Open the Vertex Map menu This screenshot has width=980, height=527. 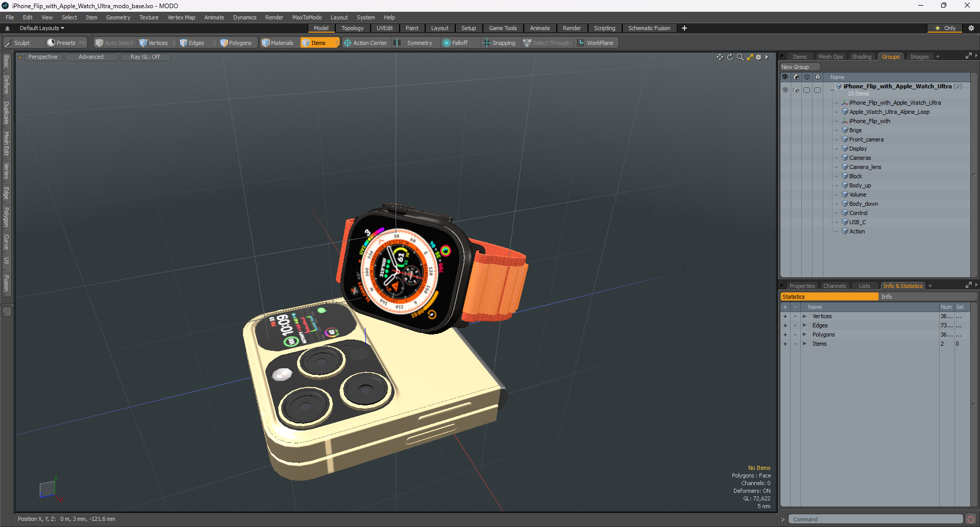point(181,17)
